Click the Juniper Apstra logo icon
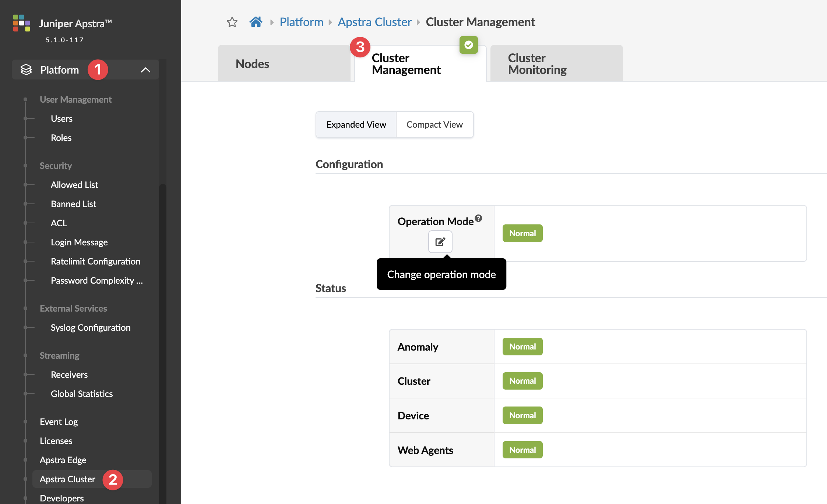 pos(21,23)
